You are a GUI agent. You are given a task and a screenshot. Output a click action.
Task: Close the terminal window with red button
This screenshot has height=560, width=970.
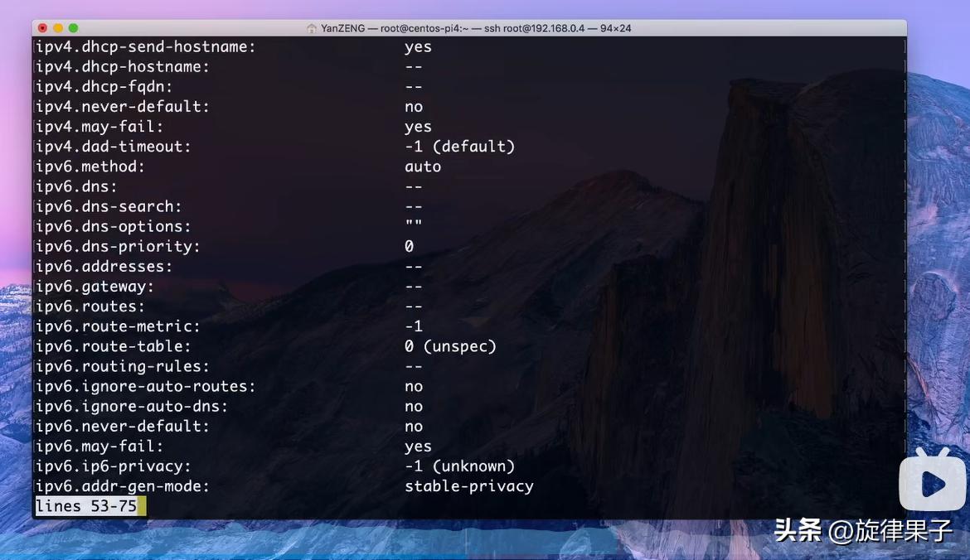click(x=43, y=28)
